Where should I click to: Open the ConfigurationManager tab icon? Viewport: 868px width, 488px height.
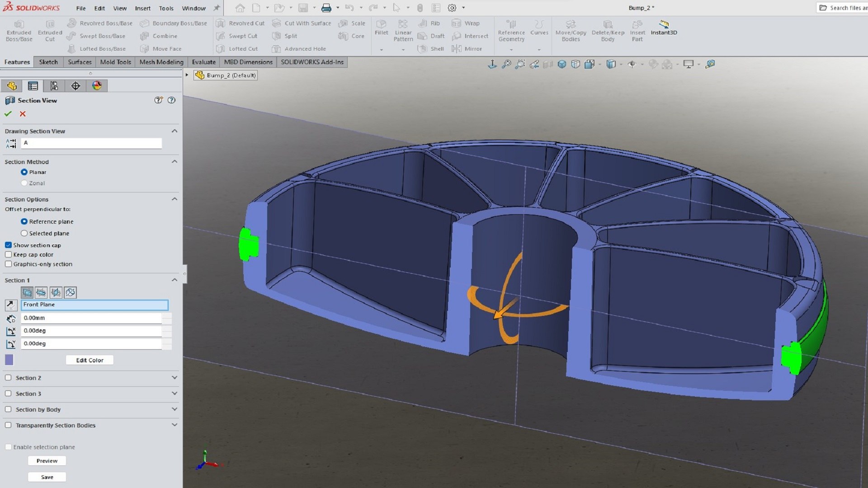(x=54, y=86)
